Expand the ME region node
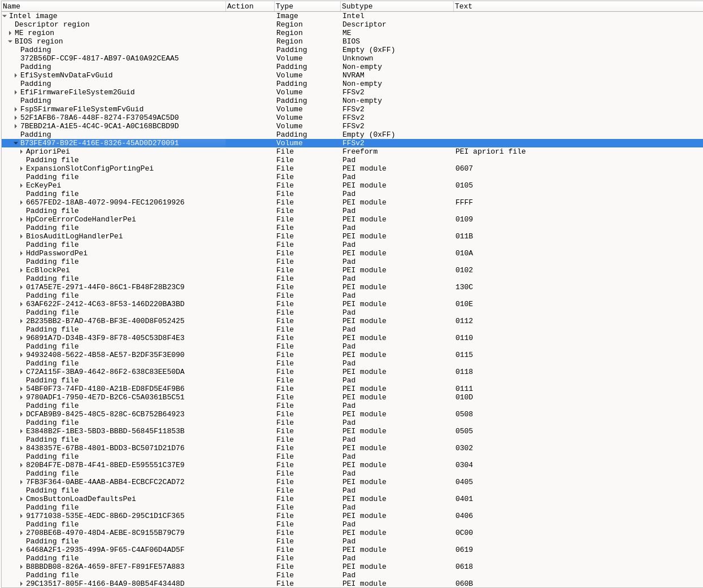 [x=10, y=33]
